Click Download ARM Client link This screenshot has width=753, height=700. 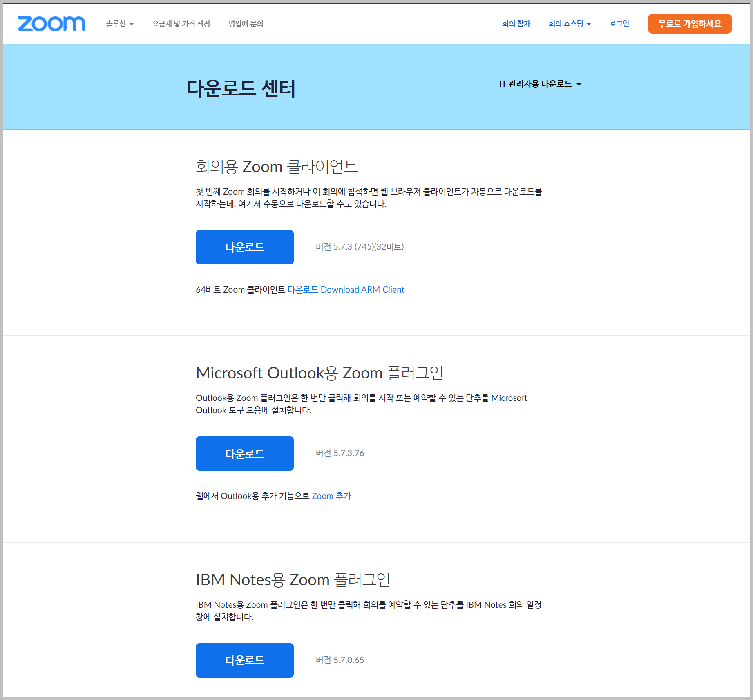pyautogui.click(x=362, y=290)
